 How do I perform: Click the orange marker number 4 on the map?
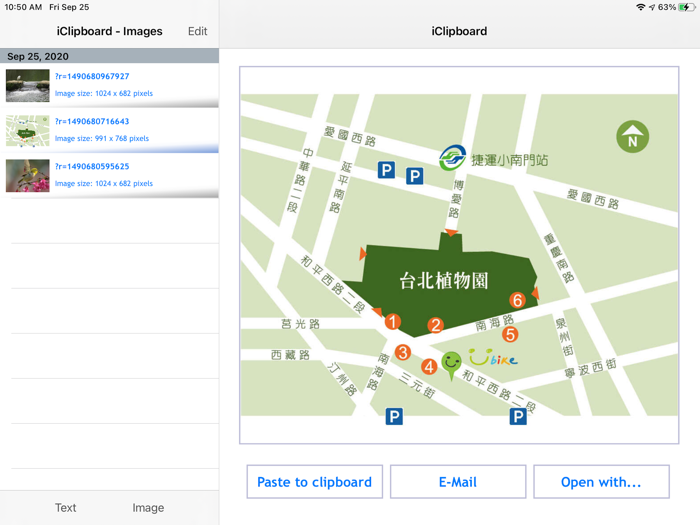point(429,367)
